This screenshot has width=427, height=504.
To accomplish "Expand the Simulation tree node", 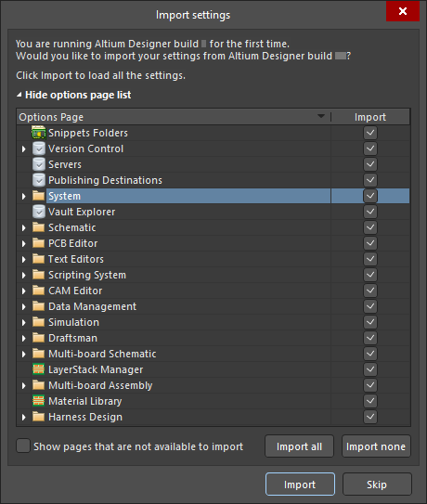I will click(23, 322).
